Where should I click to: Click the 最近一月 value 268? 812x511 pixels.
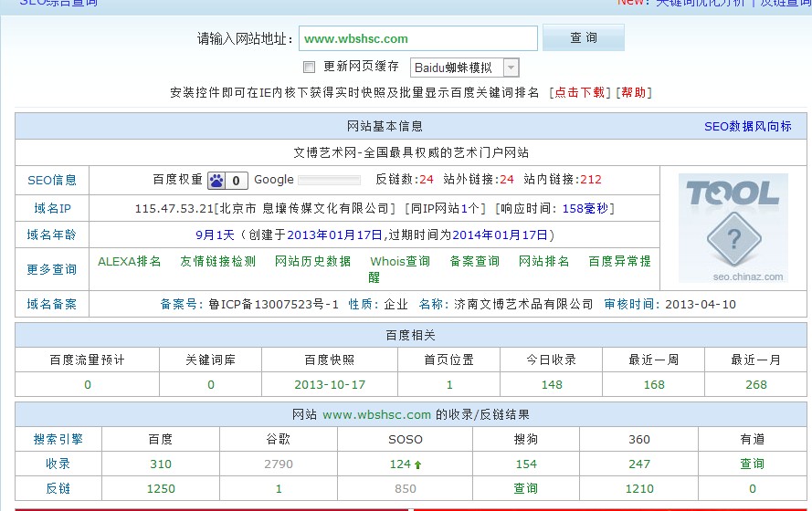tap(756, 385)
